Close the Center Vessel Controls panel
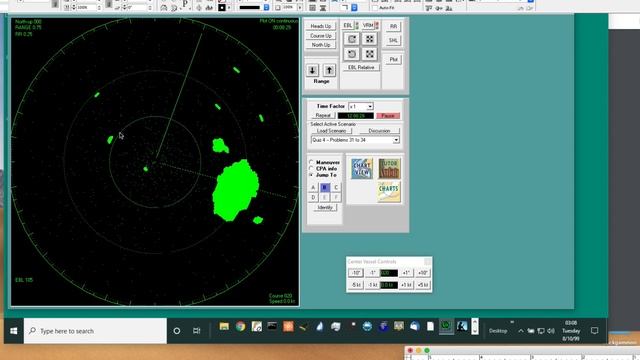 (x=427, y=262)
